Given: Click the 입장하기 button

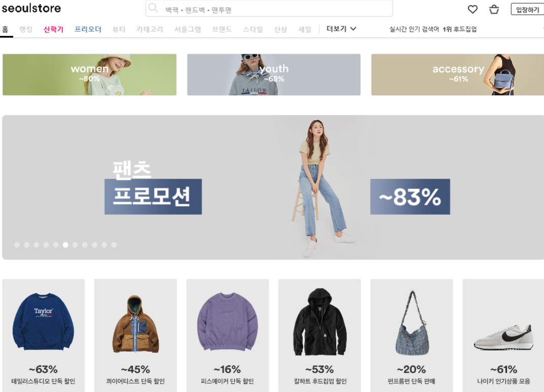Looking at the screenshot, I should click(527, 9).
